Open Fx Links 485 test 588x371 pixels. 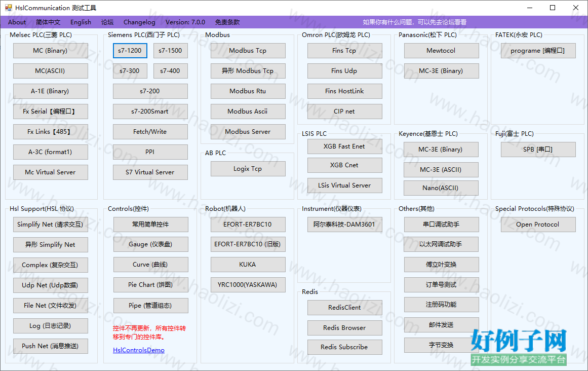51,132
